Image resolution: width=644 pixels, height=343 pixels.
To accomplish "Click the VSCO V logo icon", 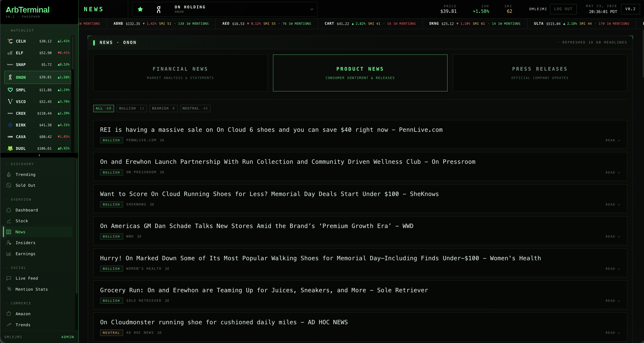I will pos(10,102).
